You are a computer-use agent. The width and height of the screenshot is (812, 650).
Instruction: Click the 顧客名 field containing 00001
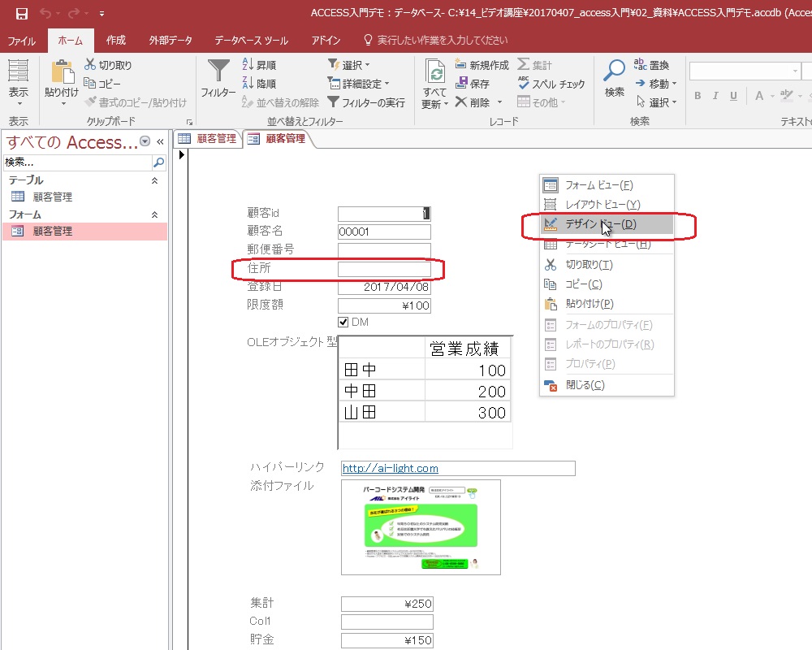[x=384, y=232]
